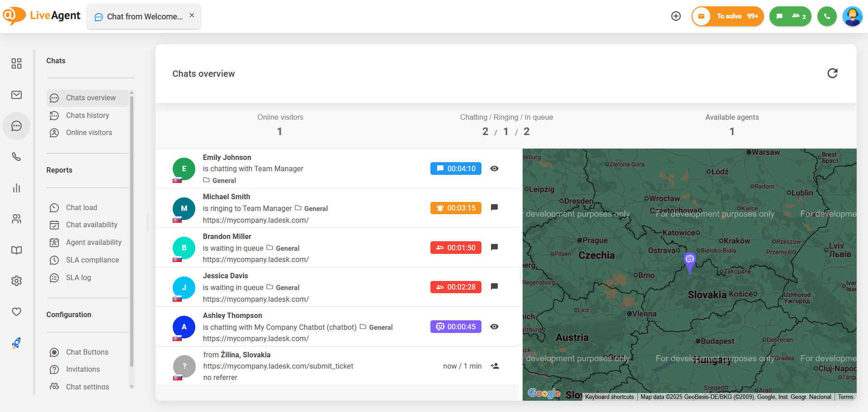Open Reports bar chart sidebar icon

coord(17,188)
